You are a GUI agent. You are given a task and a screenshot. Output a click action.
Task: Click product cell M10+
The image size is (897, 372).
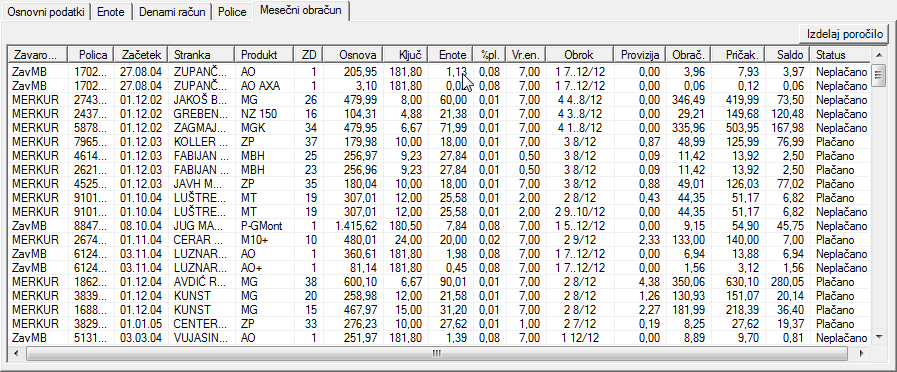coord(254,240)
